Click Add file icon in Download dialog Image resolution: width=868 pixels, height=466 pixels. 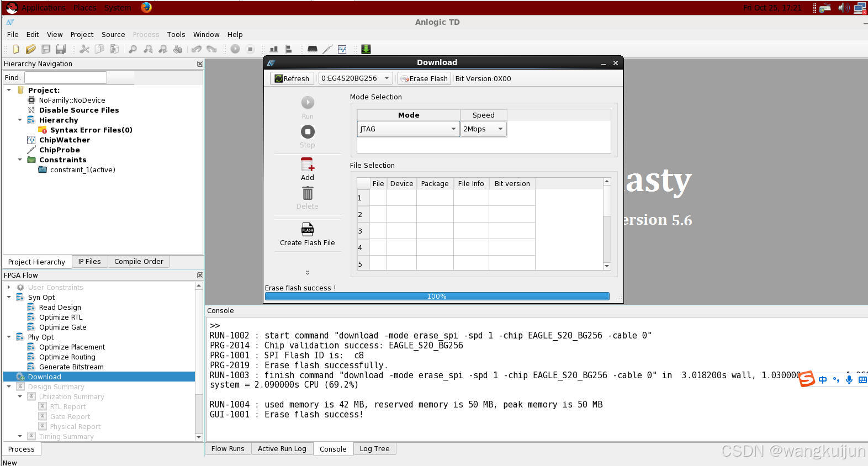tap(308, 165)
